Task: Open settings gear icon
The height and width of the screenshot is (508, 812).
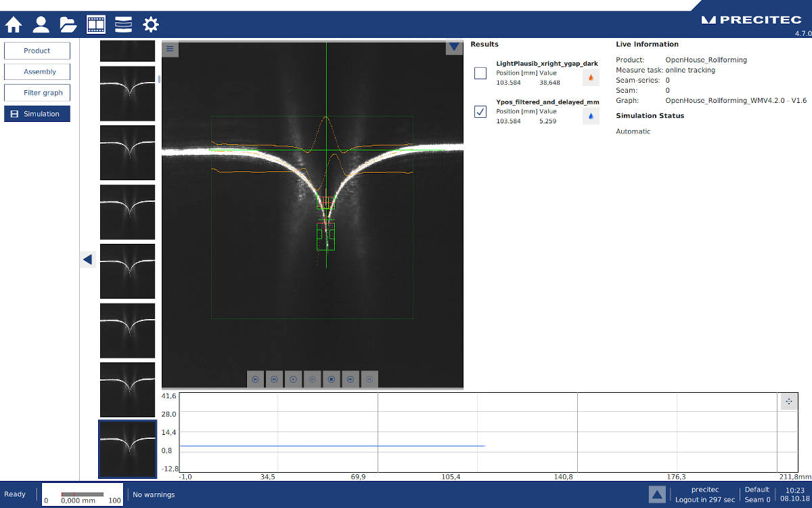Action: tap(150, 25)
